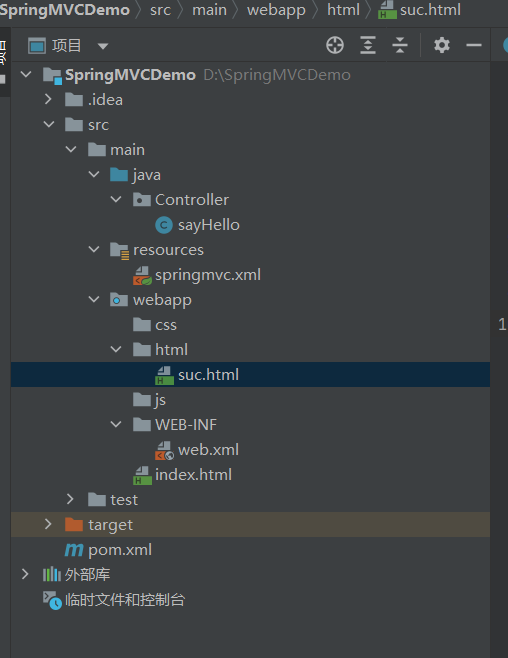Viewport: 508px width, 658px height.
Task: Select index.html file in tree
Action: (193, 475)
